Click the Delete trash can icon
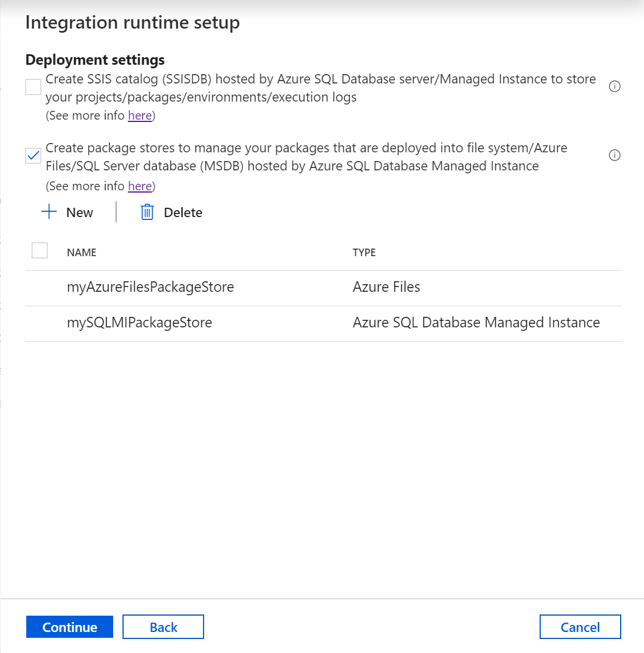 pyautogui.click(x=146, y=212)
